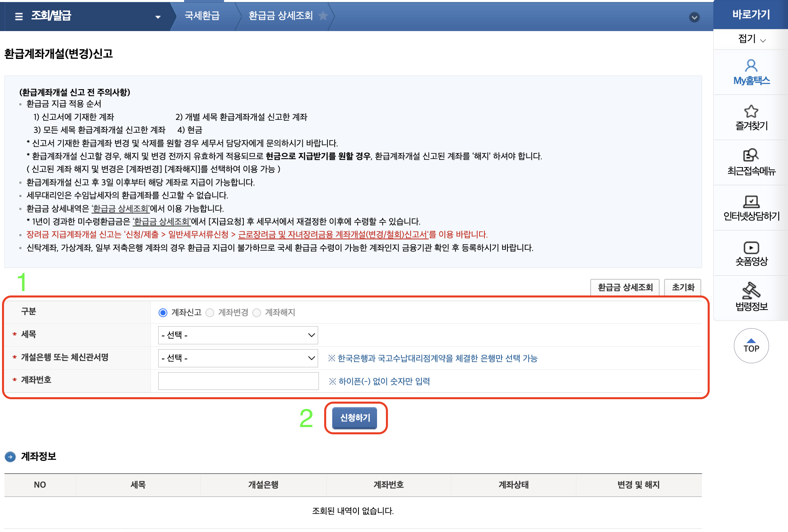Select 계좌해지 option

(257, 312)
